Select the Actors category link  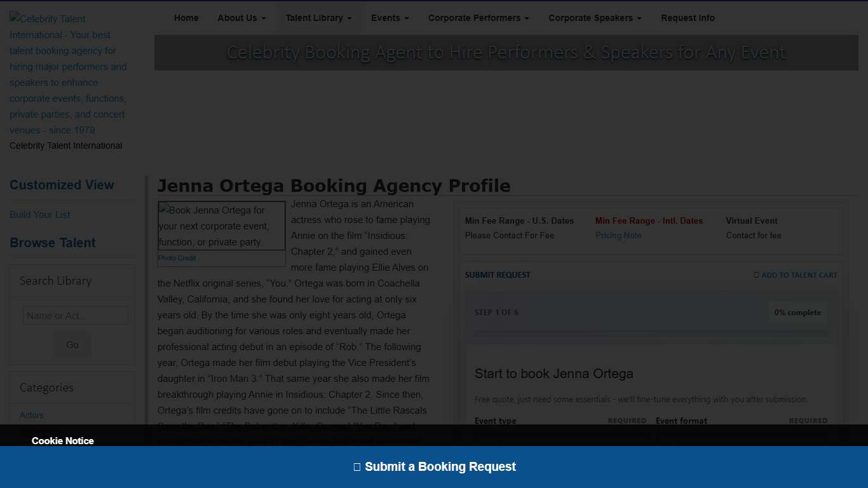pyautogui.click(x=32, y=415)
